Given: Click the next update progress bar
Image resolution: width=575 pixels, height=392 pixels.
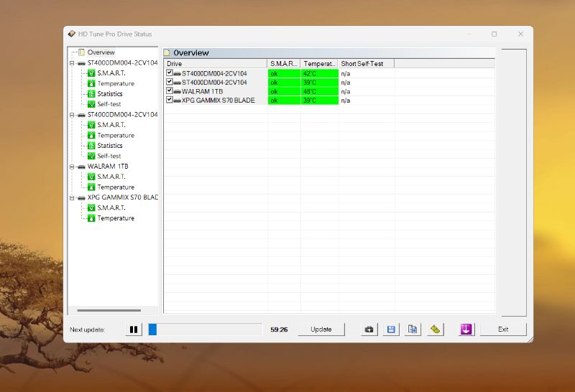Looking at the screenshot, I should pyautogui.click(x=206, y=330).
